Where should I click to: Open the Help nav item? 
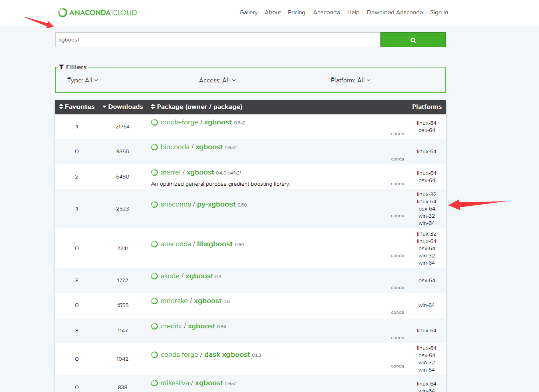tap(353, 13)
